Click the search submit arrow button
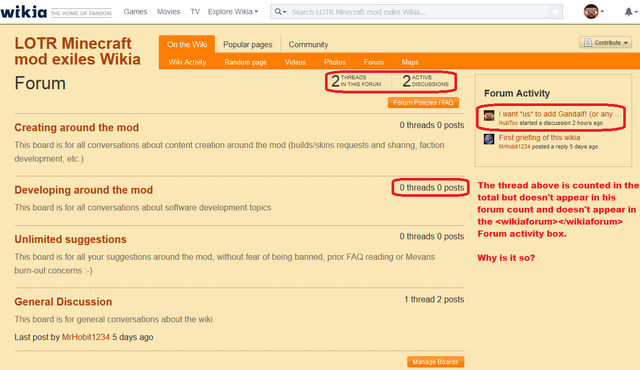 (555, 12)
